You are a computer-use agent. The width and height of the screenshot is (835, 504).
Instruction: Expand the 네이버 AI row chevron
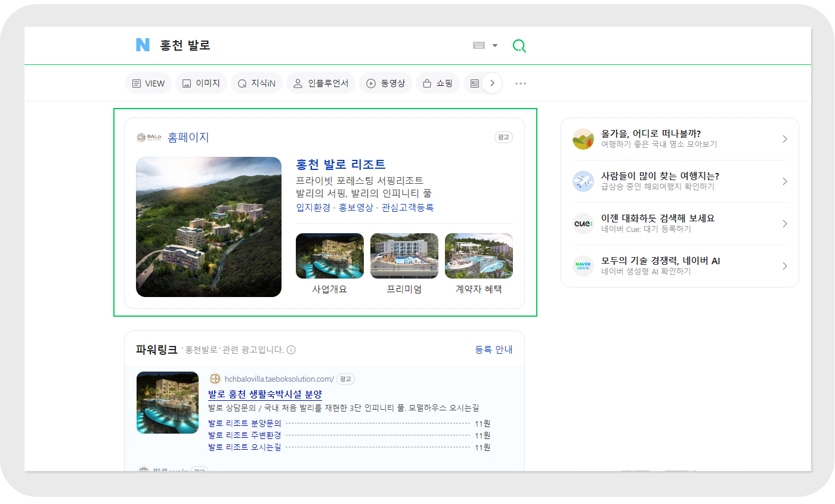tap(784, 266)
